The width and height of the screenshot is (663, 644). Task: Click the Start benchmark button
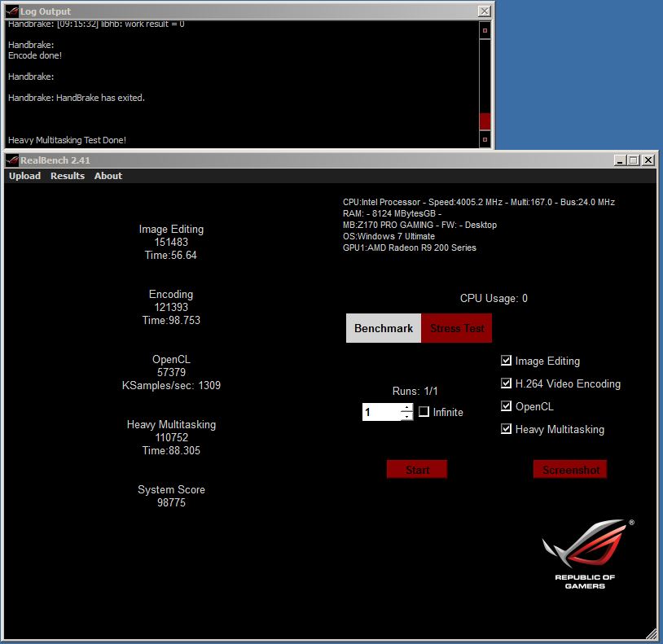tap(417, 470)
